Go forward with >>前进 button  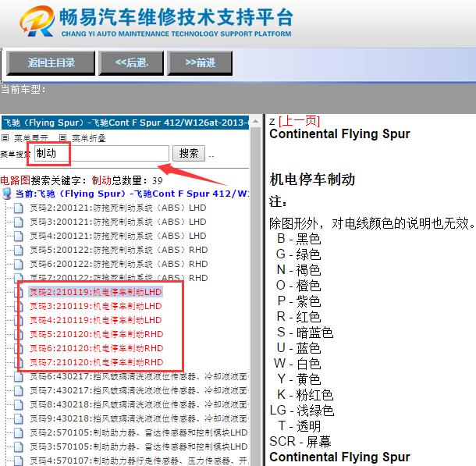(x=200, y=63)
